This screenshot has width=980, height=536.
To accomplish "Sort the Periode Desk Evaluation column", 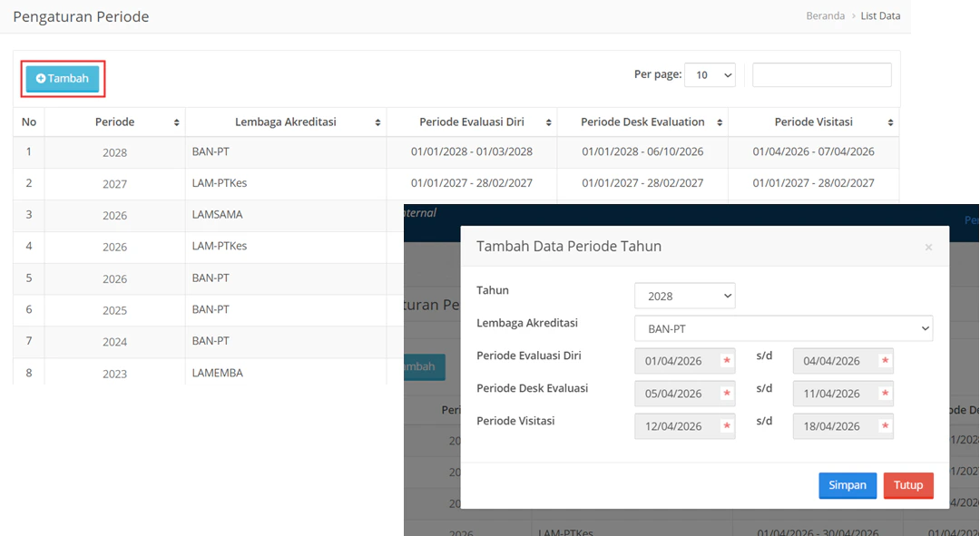I will tap(720, 122).
